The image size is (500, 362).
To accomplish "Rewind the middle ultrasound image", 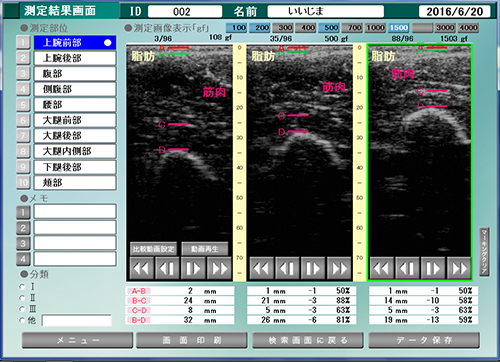I will (262, 268).
